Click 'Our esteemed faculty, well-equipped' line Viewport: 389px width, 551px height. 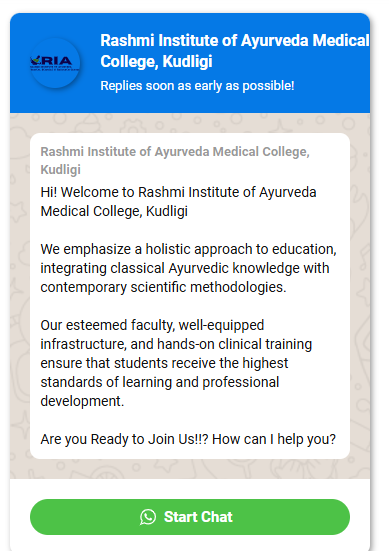point(152,325)
